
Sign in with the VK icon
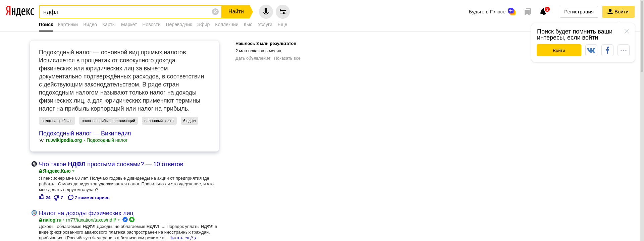click(591, 50)
